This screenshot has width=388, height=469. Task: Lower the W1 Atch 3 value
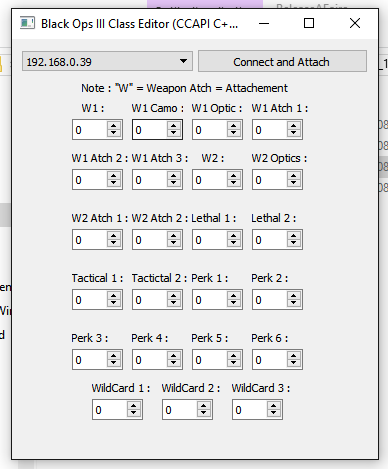tap(174, 183)
